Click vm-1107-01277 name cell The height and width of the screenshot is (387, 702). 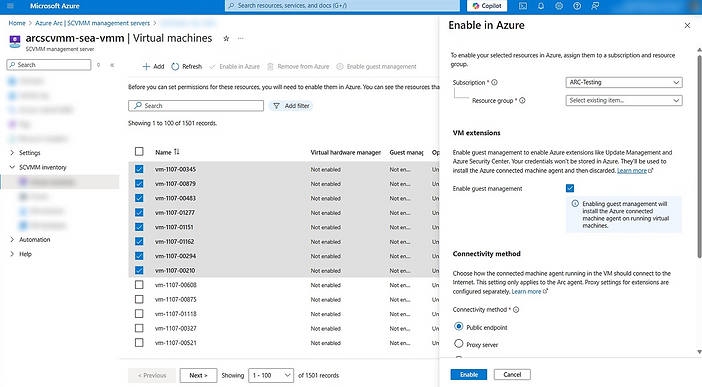[175, 213]
